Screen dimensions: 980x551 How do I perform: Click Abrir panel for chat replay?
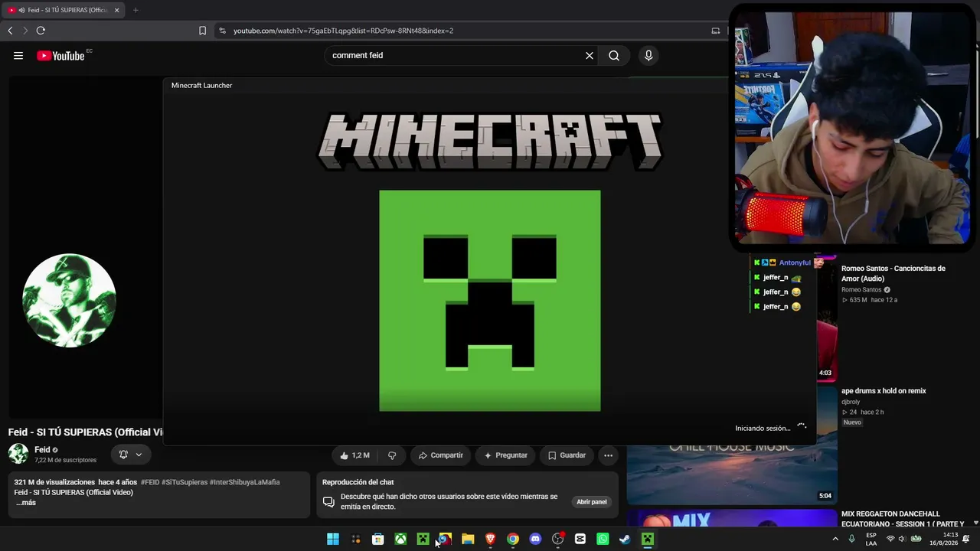click(x=592, y=502)
